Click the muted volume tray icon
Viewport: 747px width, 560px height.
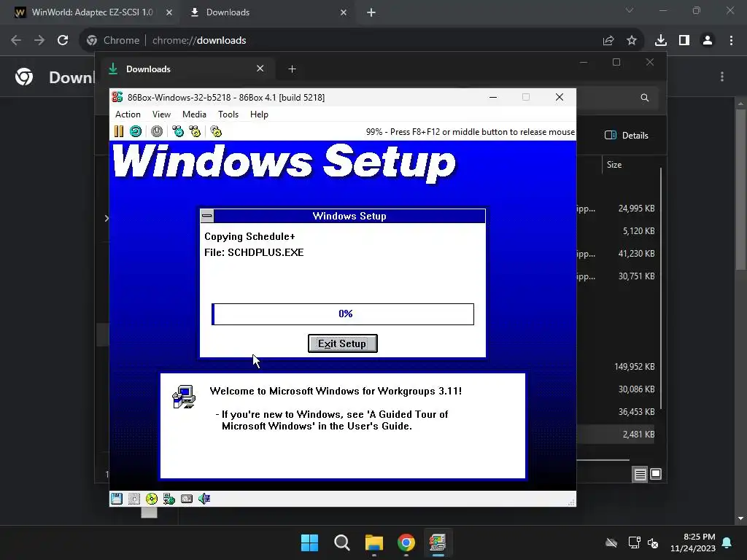tap(653, 542)
